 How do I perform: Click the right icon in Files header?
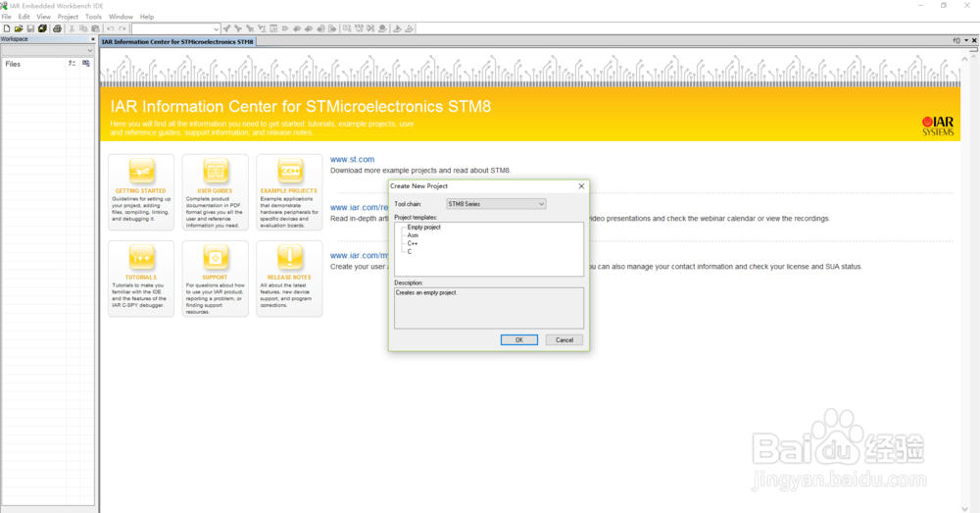tap(86, 63)
